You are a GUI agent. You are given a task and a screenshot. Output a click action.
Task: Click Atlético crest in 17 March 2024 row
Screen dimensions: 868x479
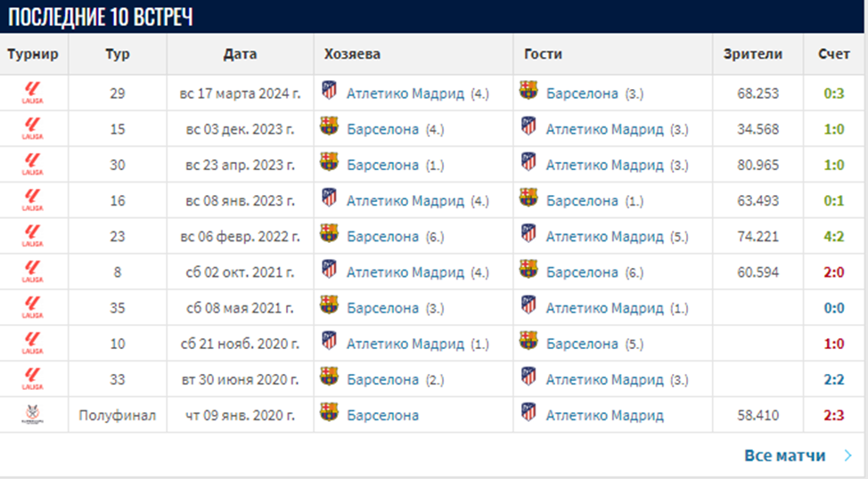point(330,91)
